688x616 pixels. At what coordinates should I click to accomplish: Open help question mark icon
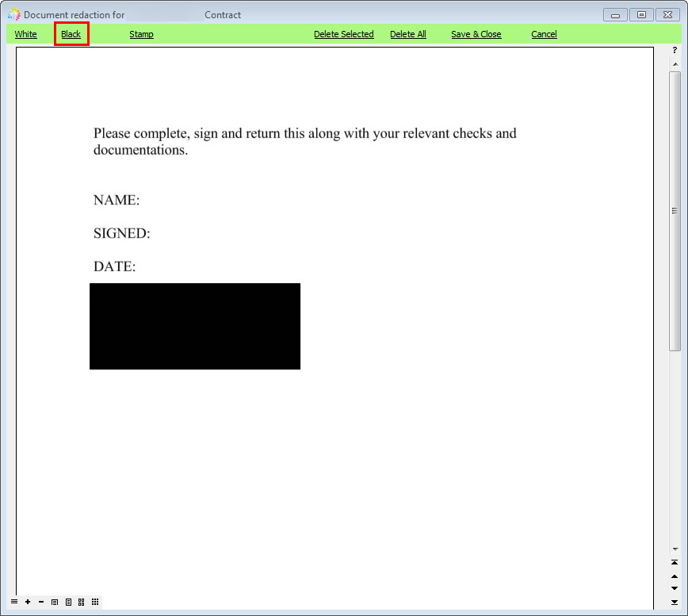tap(675, 50)
